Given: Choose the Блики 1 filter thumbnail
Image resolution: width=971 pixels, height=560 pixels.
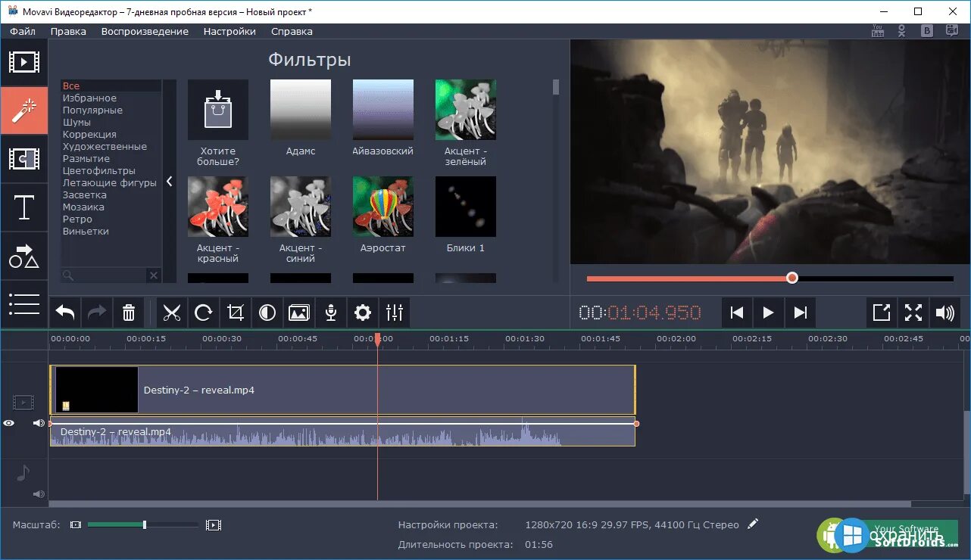Looking at the screenshot, I should coord(466,207).
